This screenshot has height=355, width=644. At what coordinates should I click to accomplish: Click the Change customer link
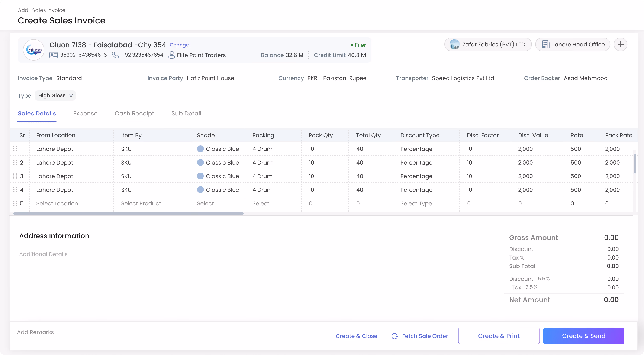[x=179, y=45]
